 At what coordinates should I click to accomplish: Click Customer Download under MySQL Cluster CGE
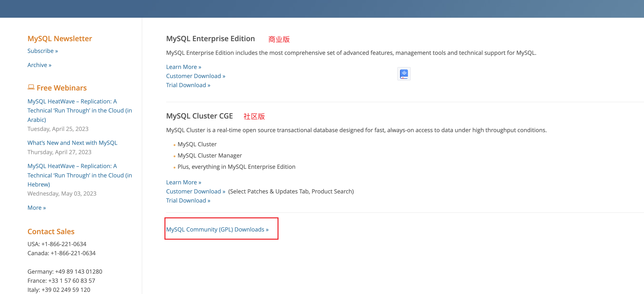point(196,191)
